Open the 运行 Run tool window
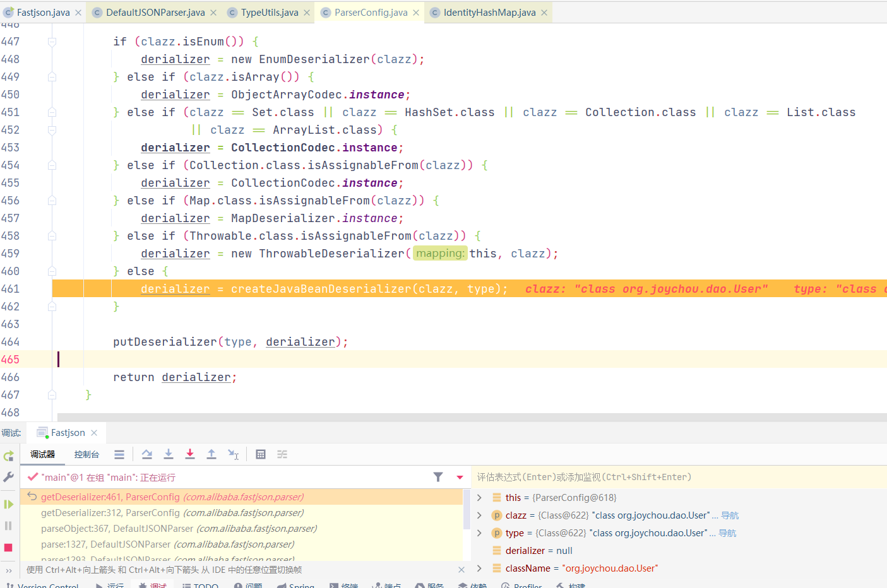Screen dimensions: 887x588 pyautogui.click(x=110, y=585)
